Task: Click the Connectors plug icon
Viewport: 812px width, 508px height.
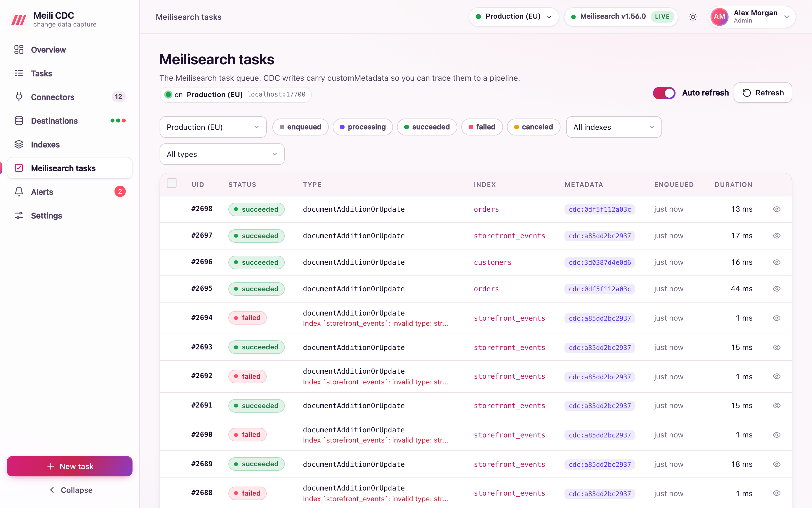Action: (19, 97)
